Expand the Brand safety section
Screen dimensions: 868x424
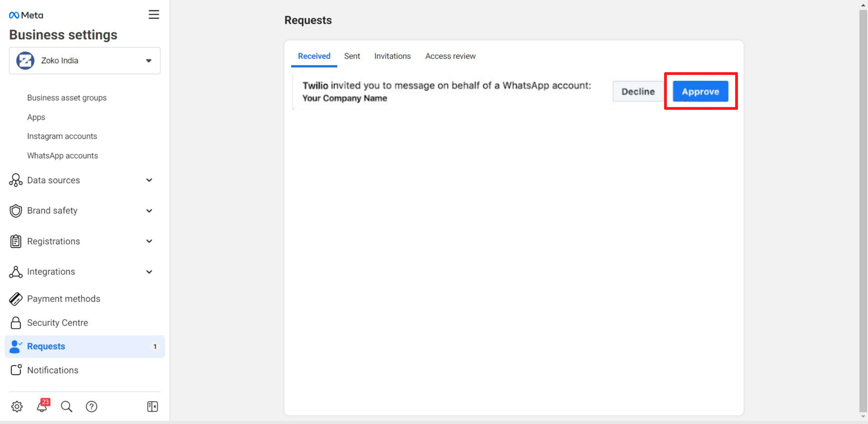(x=149, y=211)
